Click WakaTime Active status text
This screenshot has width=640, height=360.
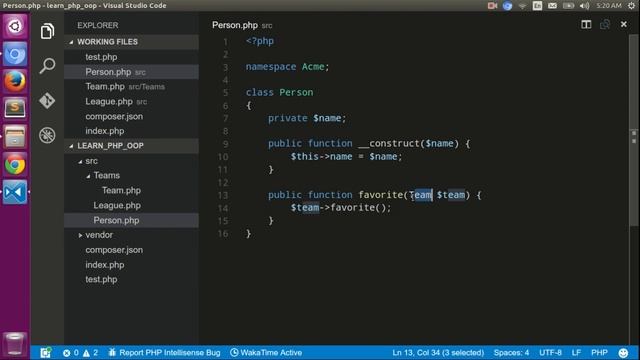[271, 353]
